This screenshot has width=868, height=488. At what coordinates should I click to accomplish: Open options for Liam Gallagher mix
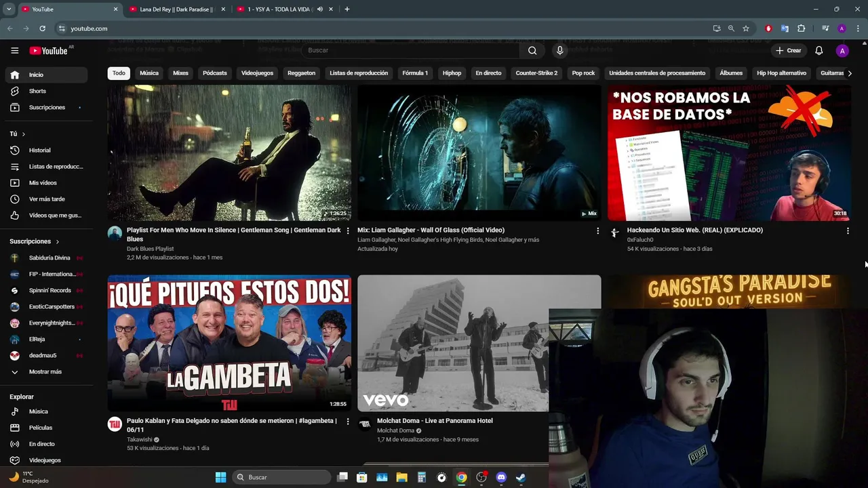[x=597, y=231]
